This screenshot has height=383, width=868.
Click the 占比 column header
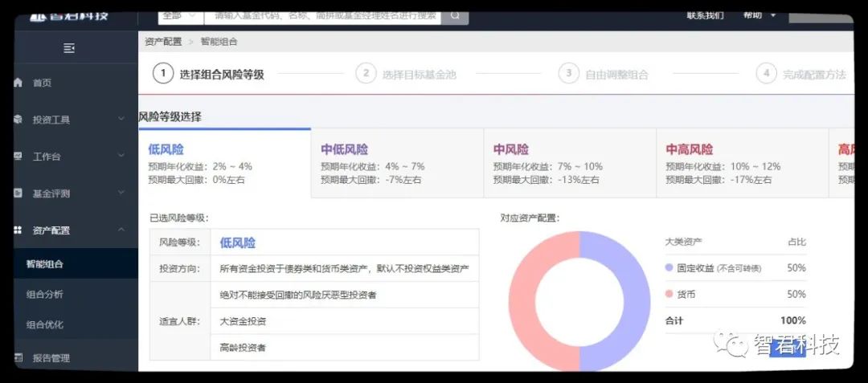(x=797, y=242)
